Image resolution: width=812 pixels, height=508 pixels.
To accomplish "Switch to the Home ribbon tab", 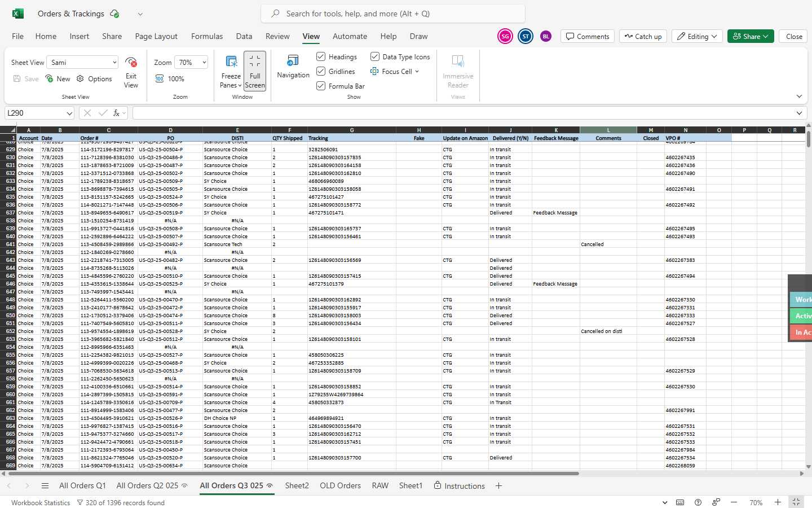I will point(46,36).
